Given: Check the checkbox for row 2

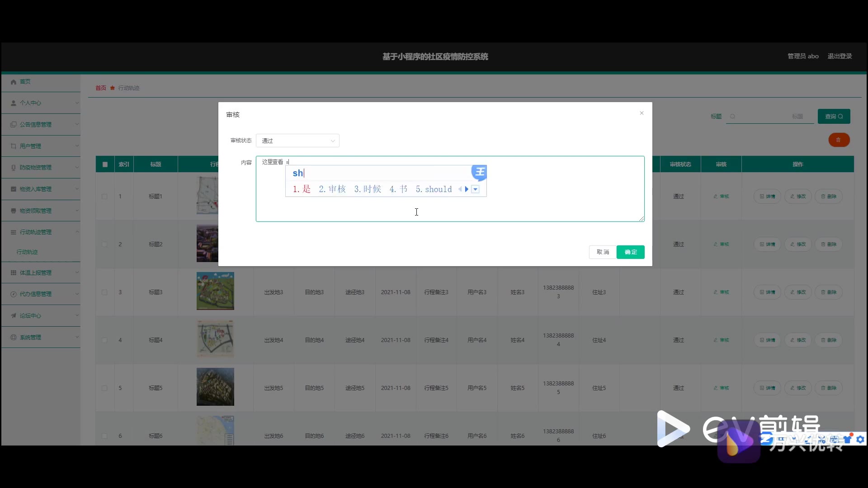Looking at the screenshot, I should click(x=104, y=244).
